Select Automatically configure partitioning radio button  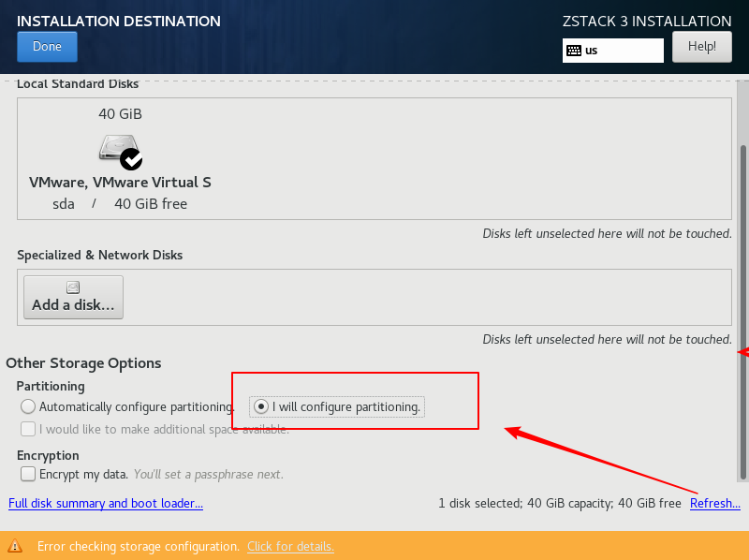coord(28,406)
